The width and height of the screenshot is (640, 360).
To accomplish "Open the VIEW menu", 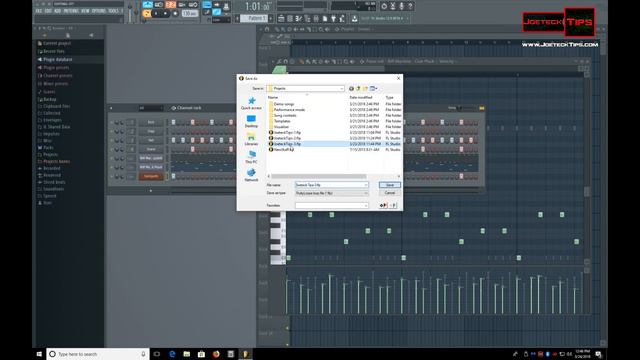I will [85, 11].
